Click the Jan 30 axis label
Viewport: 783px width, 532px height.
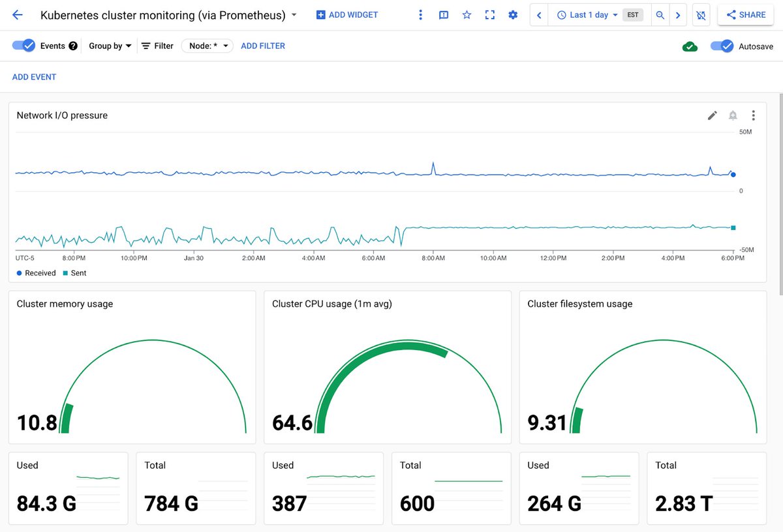[194, 258]
